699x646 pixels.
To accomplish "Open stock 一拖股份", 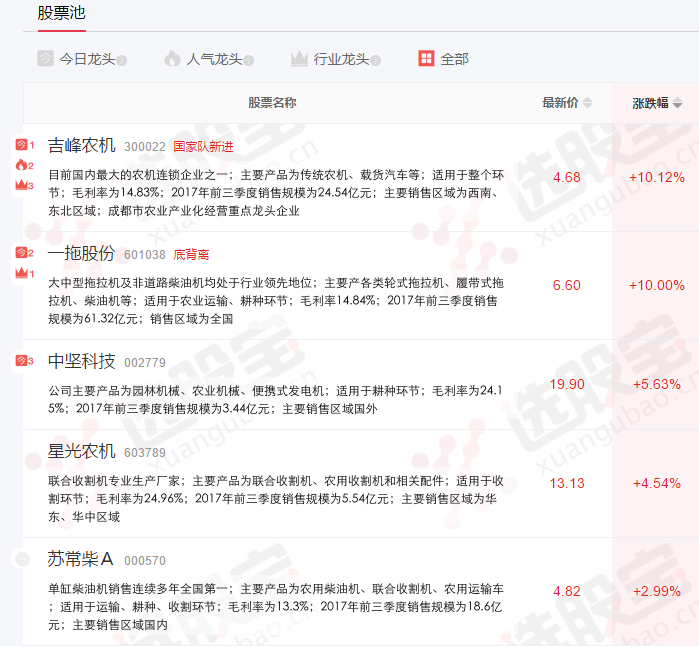I will point(82,254).
